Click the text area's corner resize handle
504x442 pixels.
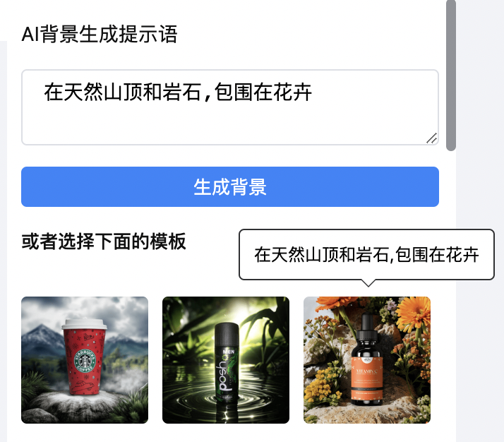pos(432,138)
